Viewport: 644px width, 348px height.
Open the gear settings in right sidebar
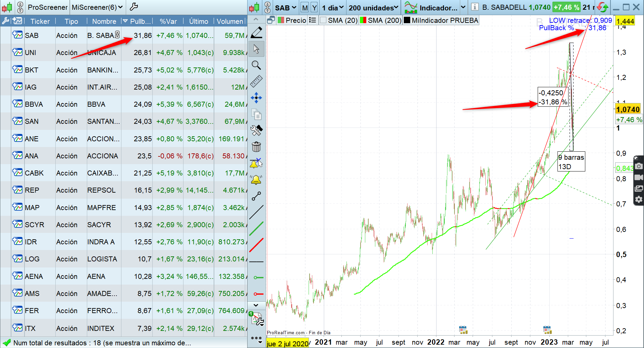click(639, 200)
